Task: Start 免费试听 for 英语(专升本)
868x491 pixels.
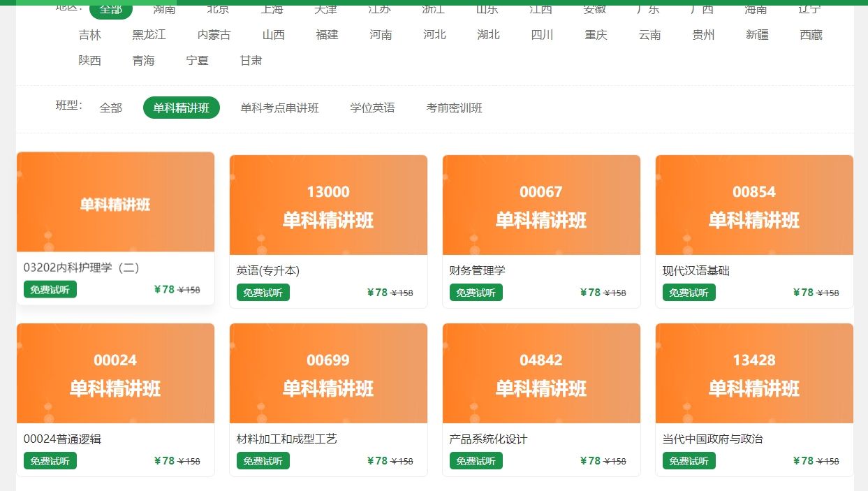Action: (263, 293)
